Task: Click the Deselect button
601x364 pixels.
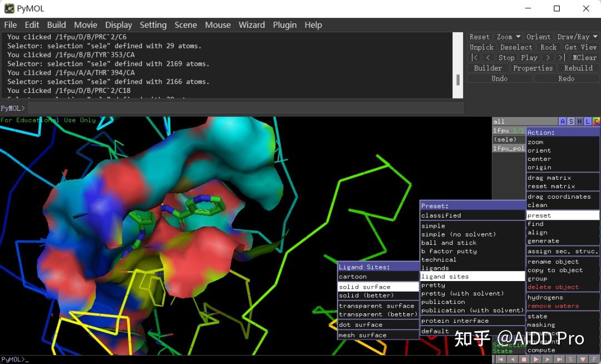Action: click(x=516, y=47)
